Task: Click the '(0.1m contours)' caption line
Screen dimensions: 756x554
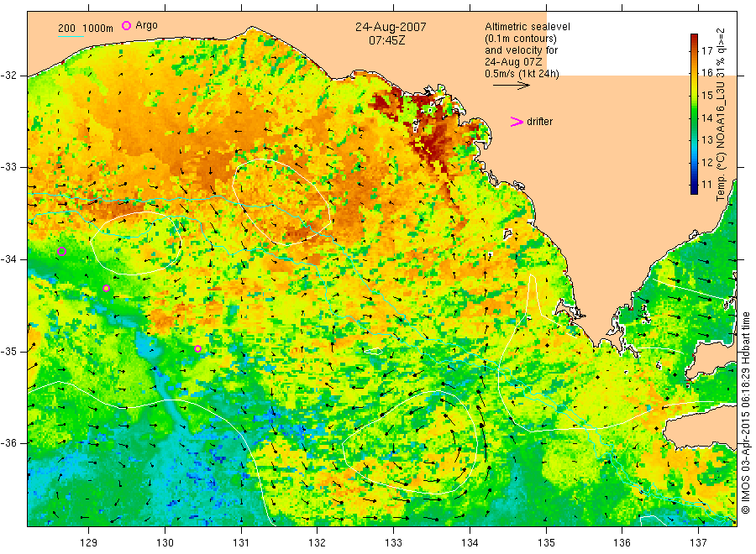Action: pos(521,39)
